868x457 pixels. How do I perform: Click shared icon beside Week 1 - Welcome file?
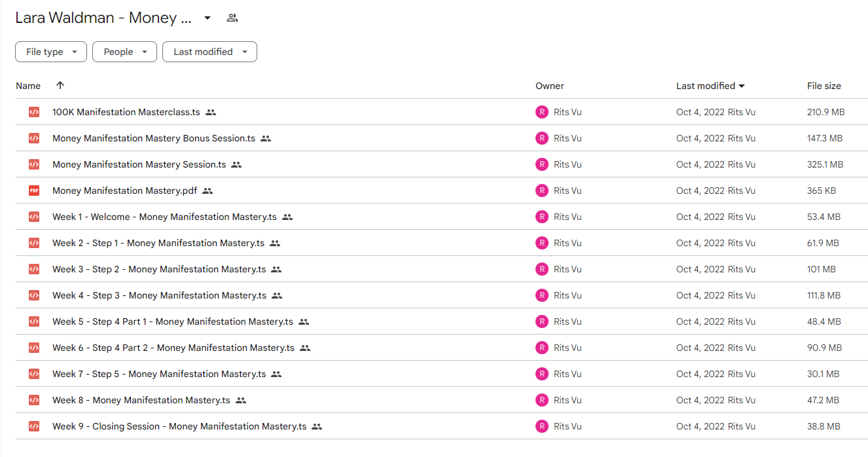(x=287, y=217)
